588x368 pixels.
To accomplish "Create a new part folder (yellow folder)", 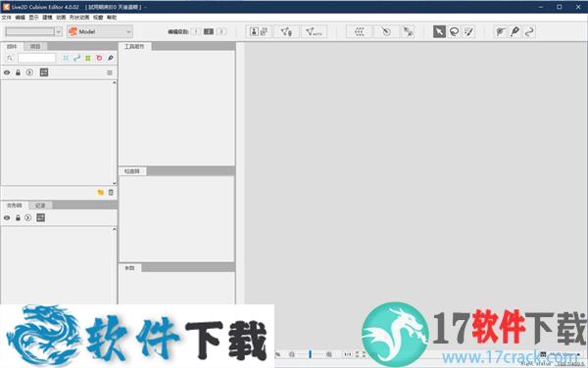I will 101,193.
